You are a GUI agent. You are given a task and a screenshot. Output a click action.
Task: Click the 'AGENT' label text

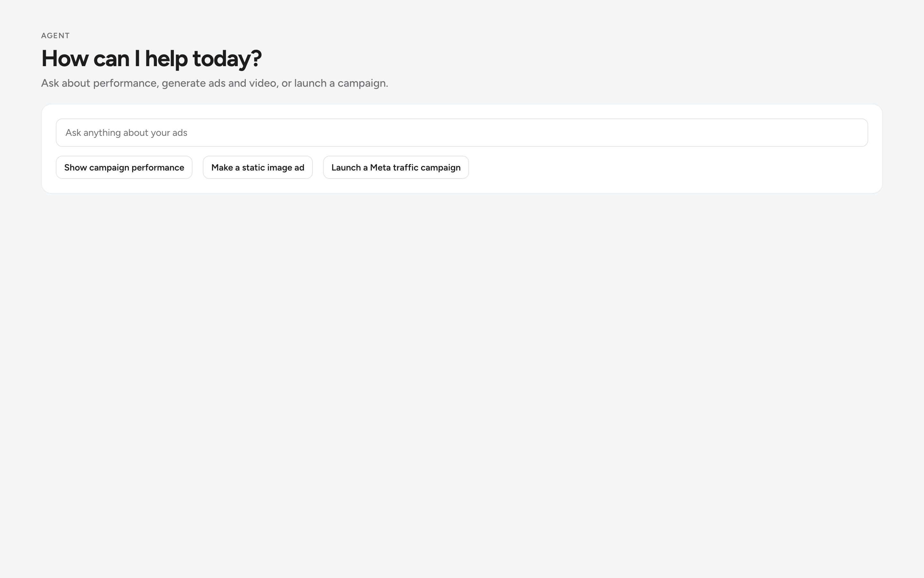56,36
